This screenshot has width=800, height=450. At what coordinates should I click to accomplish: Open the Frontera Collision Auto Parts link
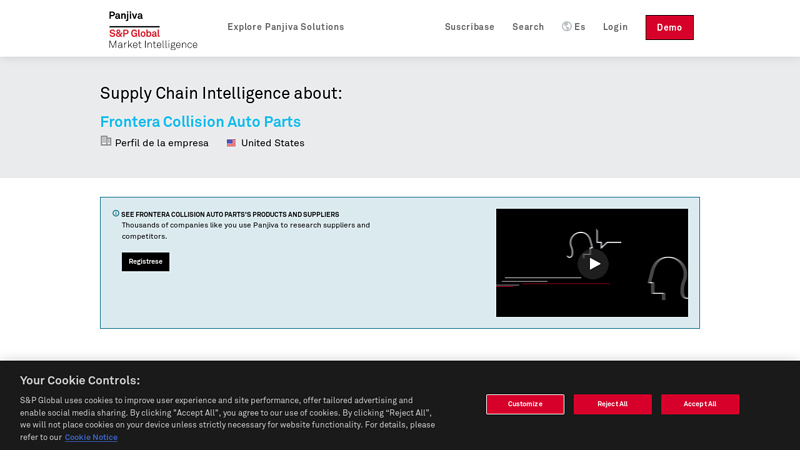(x=200, y=122)
